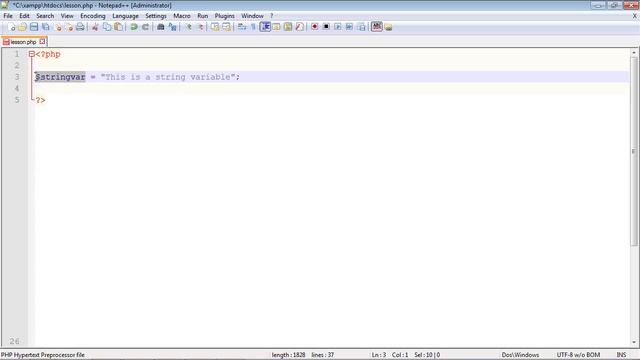Toggle show all characters icon
Viewport: 640px width, 360px height.
(x=253, y=27)
